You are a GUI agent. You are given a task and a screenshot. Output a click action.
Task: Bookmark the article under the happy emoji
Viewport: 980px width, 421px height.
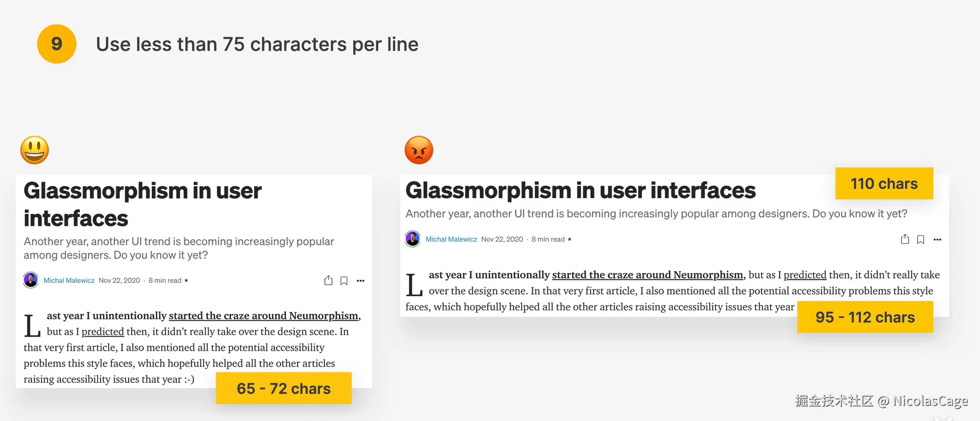coord(344,281)
